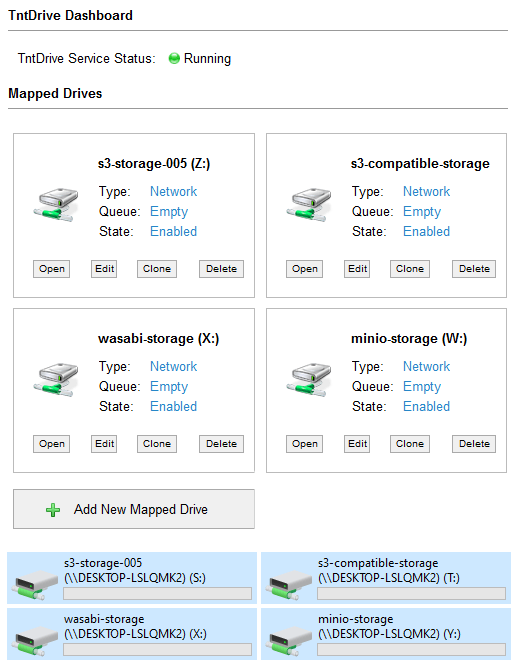
Task: Click the green plus icon
Action: click(53, 510)
